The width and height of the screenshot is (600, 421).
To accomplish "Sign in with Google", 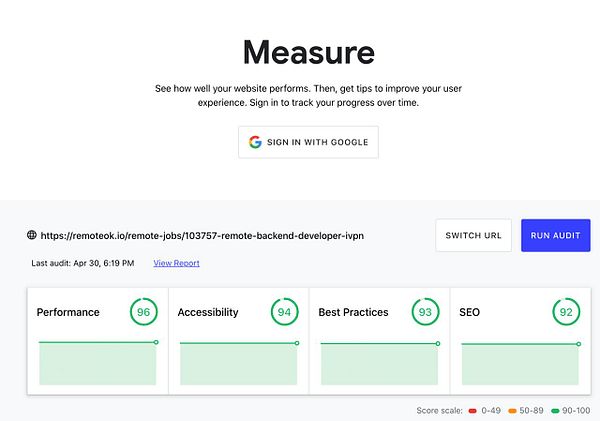I will 308,142.
